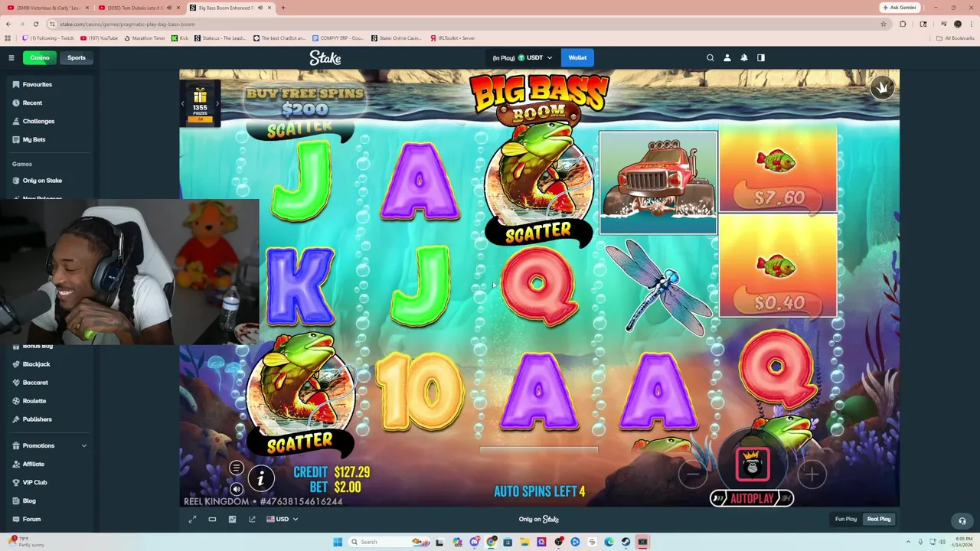The image size is (980, 551).
Task: Open the Windows Start button
Action: click(337, 542)
